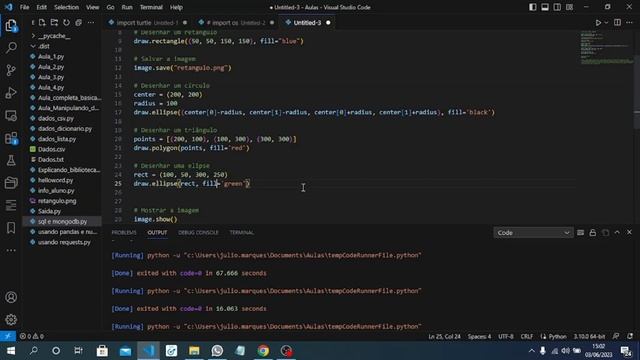The height and width of the screenshot is (360, 640).
Task: Run Python file with play button
Action: 598,23
